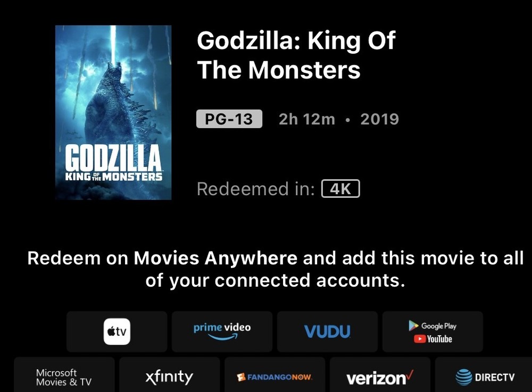
Task: Click the Google Play logo
Action: [433, 326]
